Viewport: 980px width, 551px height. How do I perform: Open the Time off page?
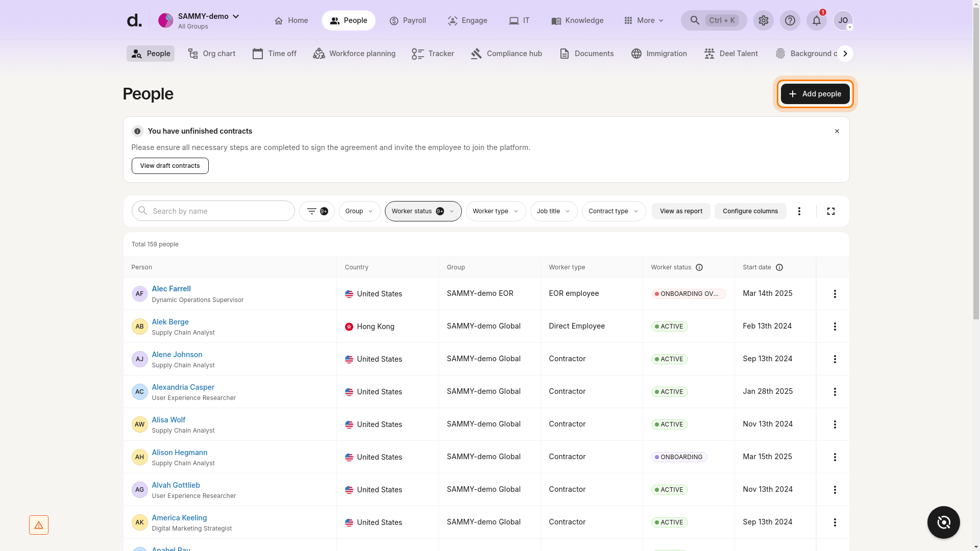point(274,53)
